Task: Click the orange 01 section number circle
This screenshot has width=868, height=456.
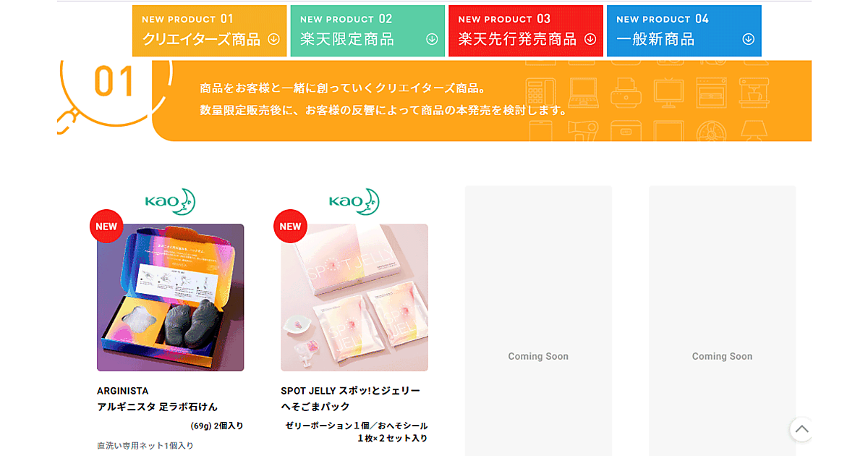Action: pos(116,81)
